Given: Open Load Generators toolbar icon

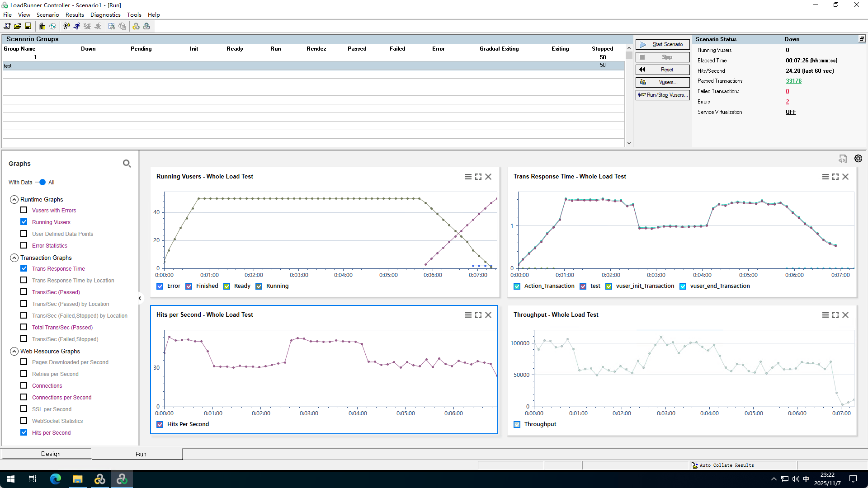Looking at the screenshot, I should point(42,26).
